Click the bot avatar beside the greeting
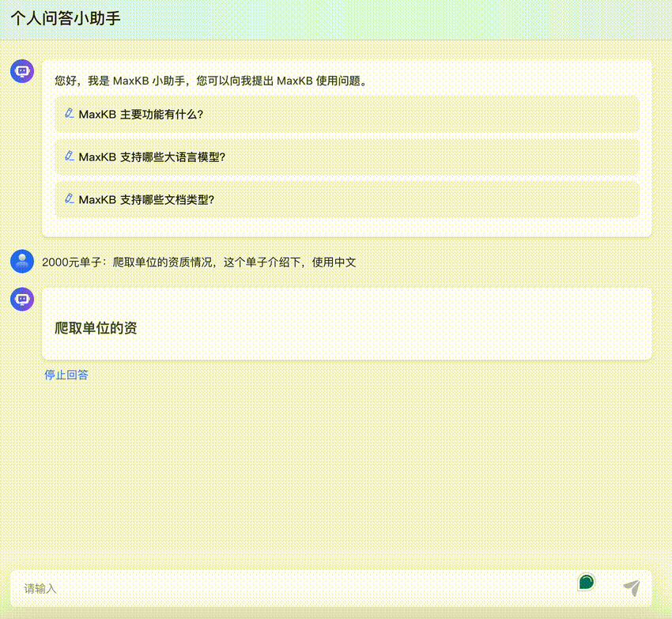The width and height of the screenshot is (672, 619). point(22,71)
